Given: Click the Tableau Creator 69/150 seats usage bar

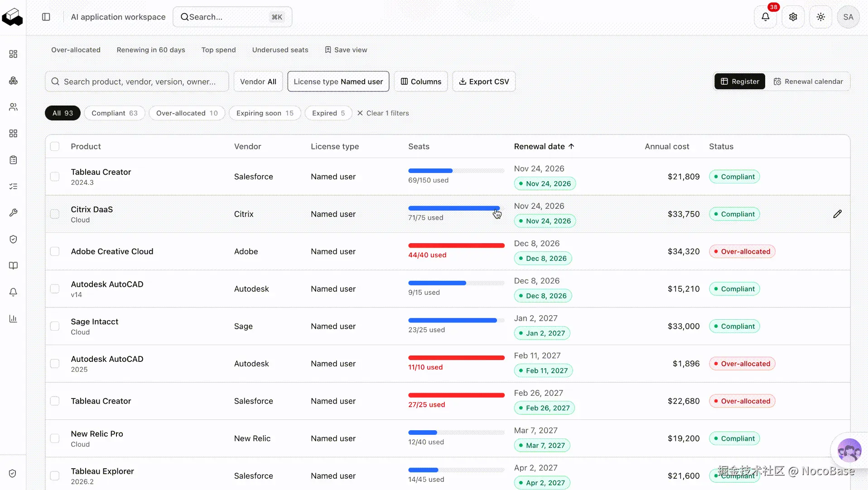Looking at the screenshot, I should click(456, 171).
